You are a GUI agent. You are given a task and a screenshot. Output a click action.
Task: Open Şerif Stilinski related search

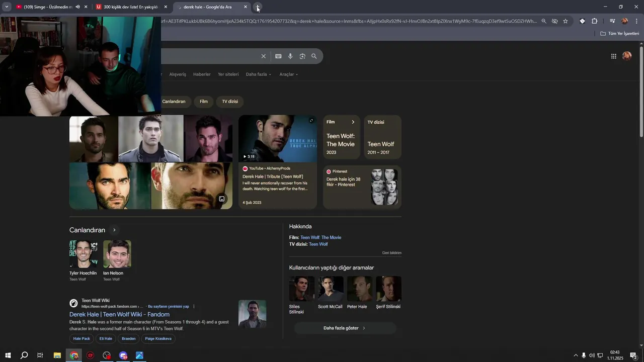388,293
